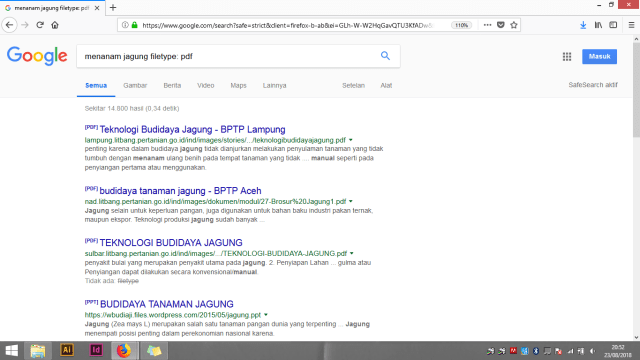Image resolution: width=640 pixels, height=360 pixels.
Task: Switch to the Maps tab
Action: pyautogui.click(x=238, y=85)
